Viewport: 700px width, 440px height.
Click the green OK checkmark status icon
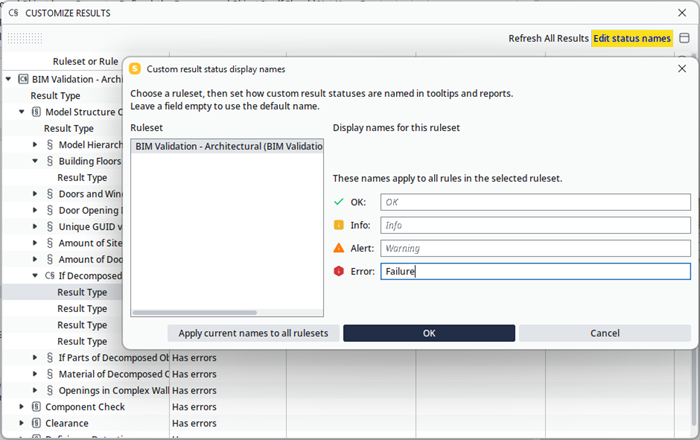[339, 202]
